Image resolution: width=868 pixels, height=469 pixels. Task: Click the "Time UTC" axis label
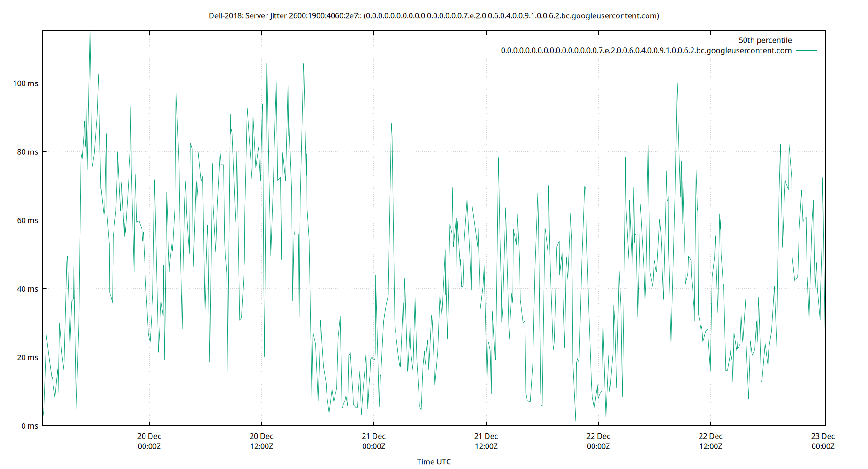(x=434, y=461)
